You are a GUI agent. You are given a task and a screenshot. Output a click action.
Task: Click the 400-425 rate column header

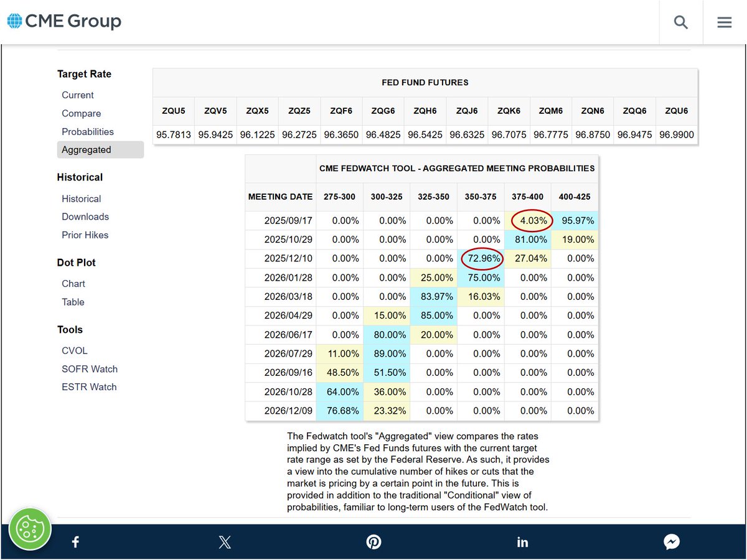[x=575, y=197]
